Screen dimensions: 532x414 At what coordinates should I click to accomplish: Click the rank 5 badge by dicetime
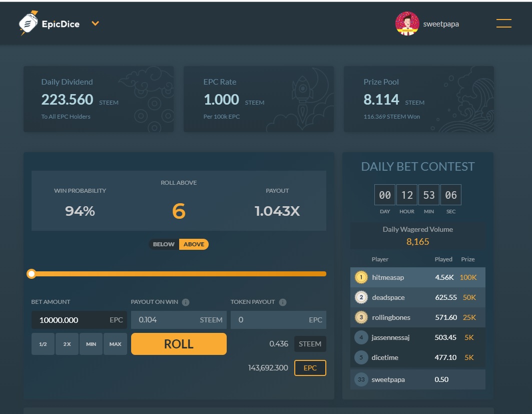[x=361, y=357]
